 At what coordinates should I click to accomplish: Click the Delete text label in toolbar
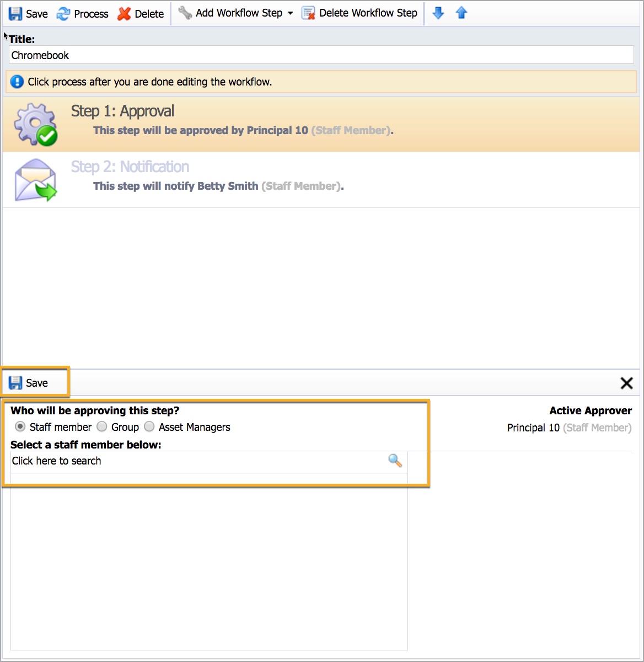pos(149,14)
